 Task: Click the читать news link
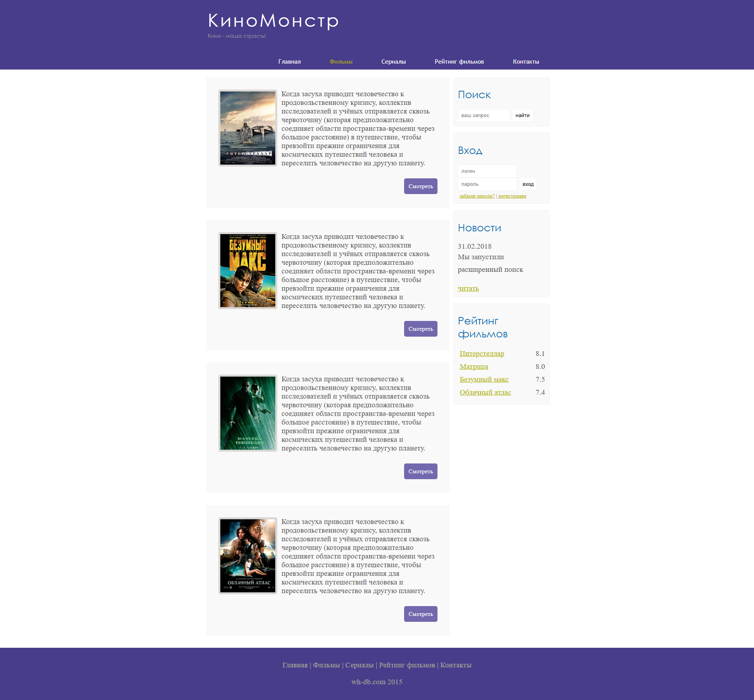pyautogui.click(x=468, y=288)
